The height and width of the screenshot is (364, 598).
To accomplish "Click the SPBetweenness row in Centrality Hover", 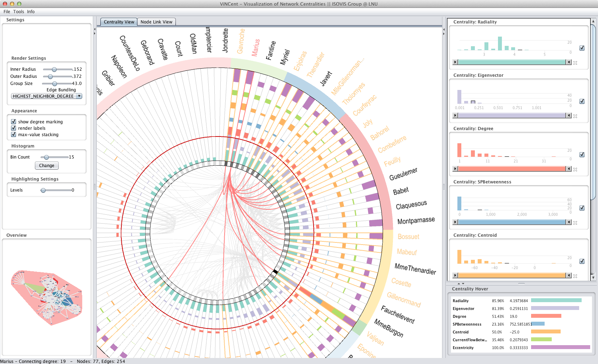I will tap(521, 324).
